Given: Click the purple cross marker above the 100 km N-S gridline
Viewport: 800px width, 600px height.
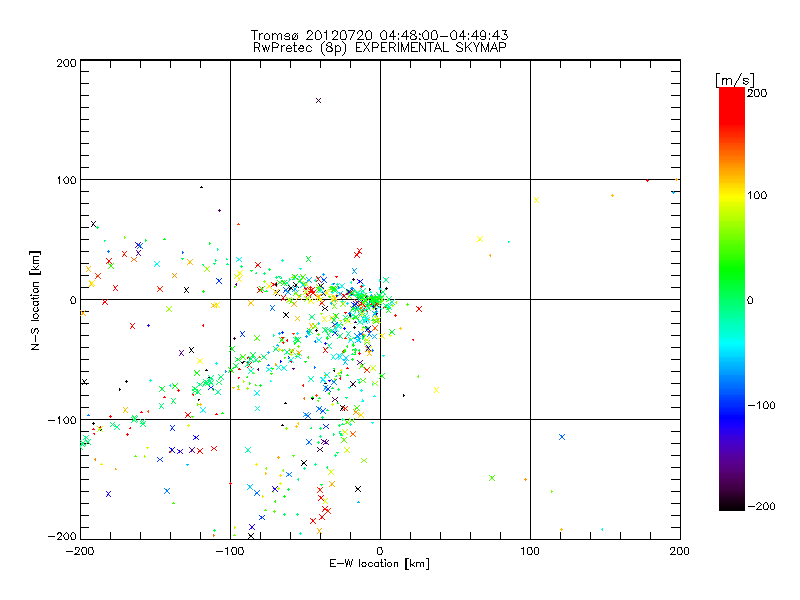Looking at the screenshot, I should point(318,101).
